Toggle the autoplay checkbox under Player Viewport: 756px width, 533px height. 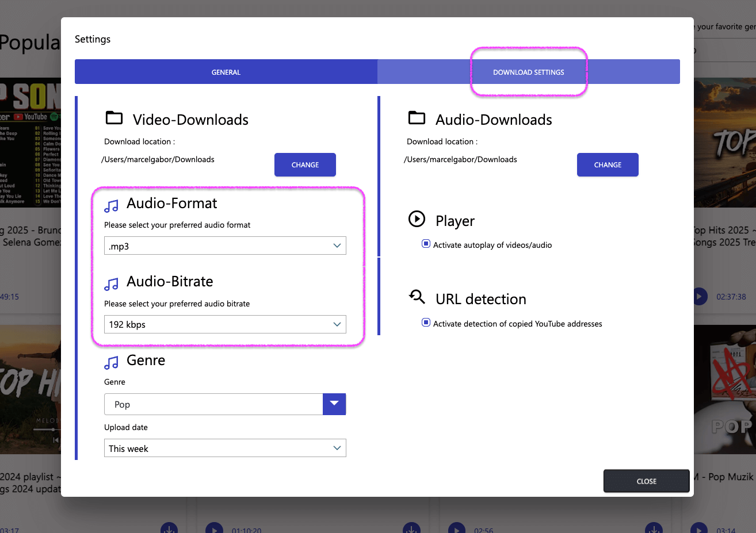[425, 244]
